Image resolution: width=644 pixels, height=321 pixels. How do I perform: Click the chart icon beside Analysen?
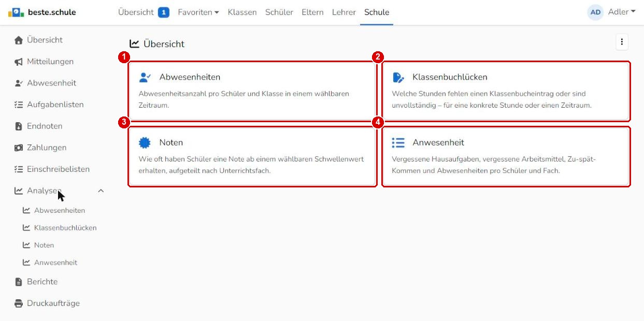click(19, 191)
